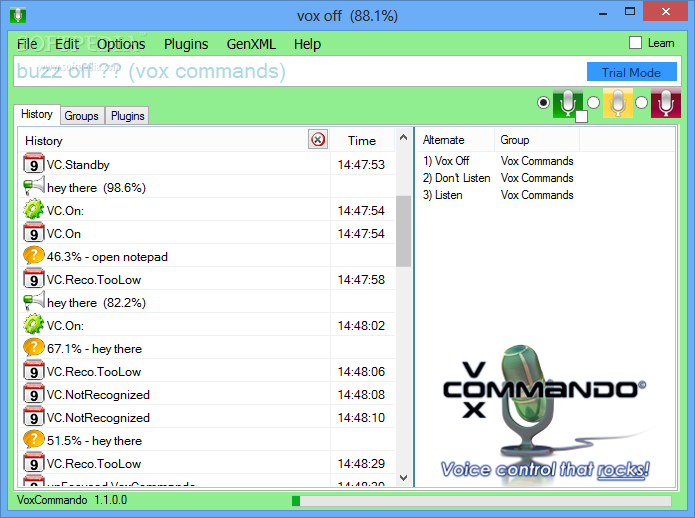This screenshot has height=518, width=695.
Task: Click calendar icon of VC.Reco.TooLow at 14:48:06
Action: pyautogui.click(x=34, y=371)
